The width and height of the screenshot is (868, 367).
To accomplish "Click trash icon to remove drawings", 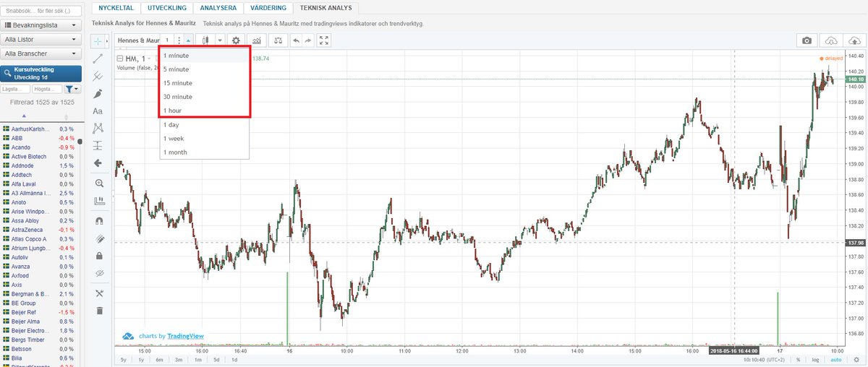I will pyautogui.click(x=99, y=311).
